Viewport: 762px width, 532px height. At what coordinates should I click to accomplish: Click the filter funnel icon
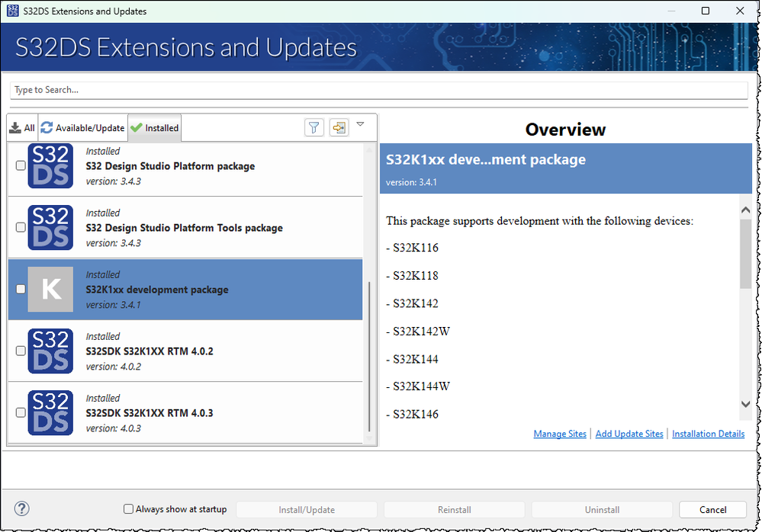click(x=314, y=128)
